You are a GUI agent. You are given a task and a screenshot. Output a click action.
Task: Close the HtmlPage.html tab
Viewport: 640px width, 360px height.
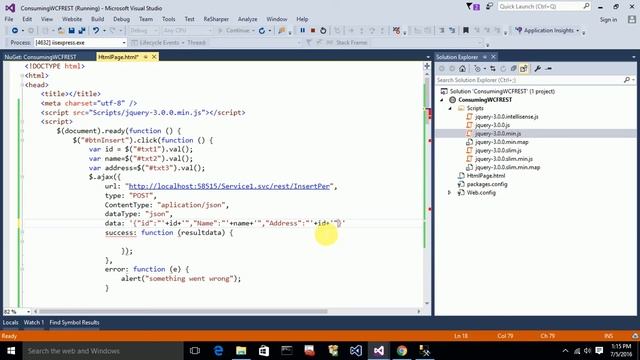coord(154,57)
